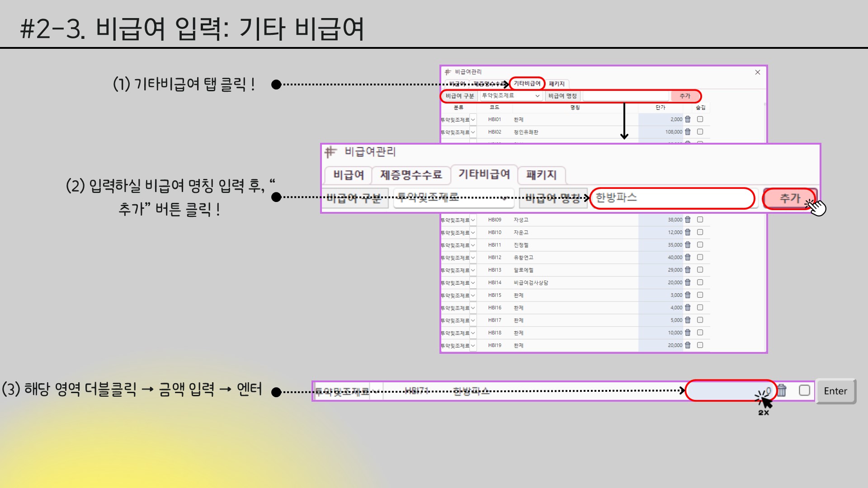Delete 자생고 HBI09 using trash icon
Screen dimensions: 868x488
(688, 220)
